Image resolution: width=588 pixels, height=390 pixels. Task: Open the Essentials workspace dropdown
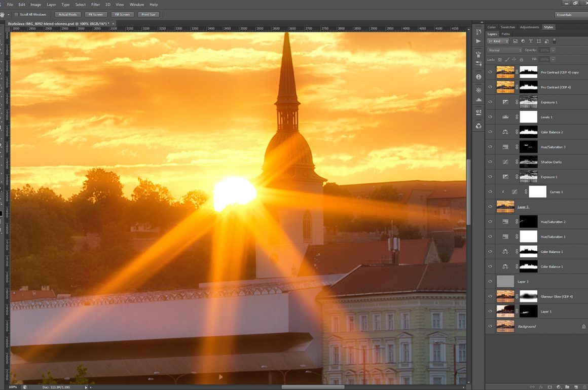click(570, 15)
